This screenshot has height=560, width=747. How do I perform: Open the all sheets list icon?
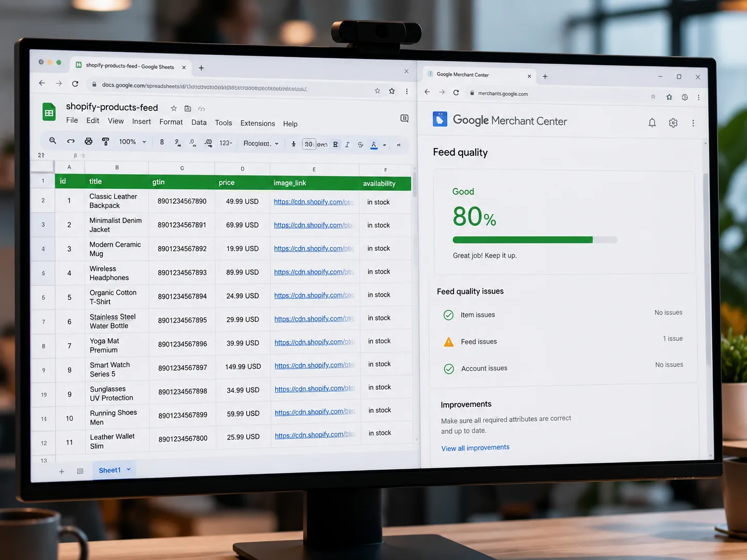coord(80,471)
